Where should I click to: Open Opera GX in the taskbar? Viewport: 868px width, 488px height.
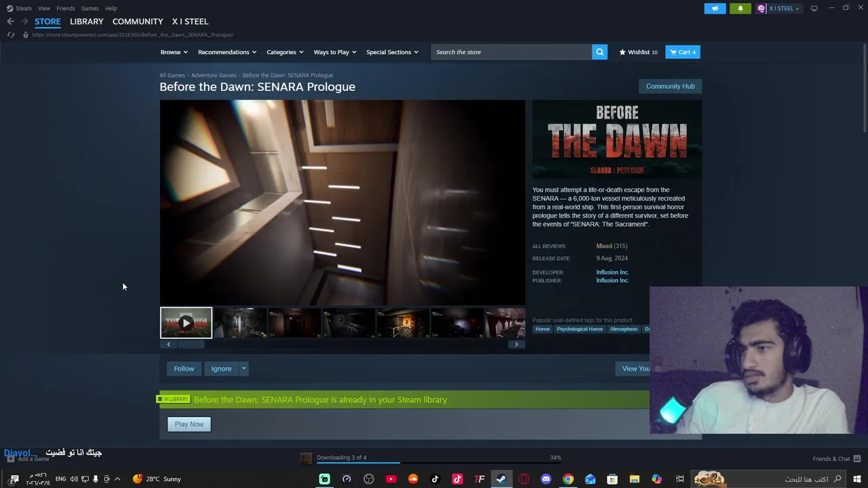tap(524, 479)
